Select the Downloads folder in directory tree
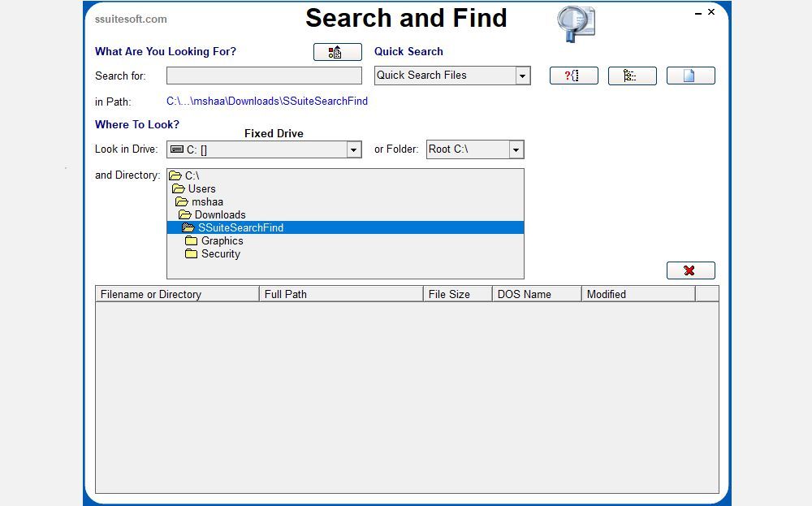 [x=220, y=215]
